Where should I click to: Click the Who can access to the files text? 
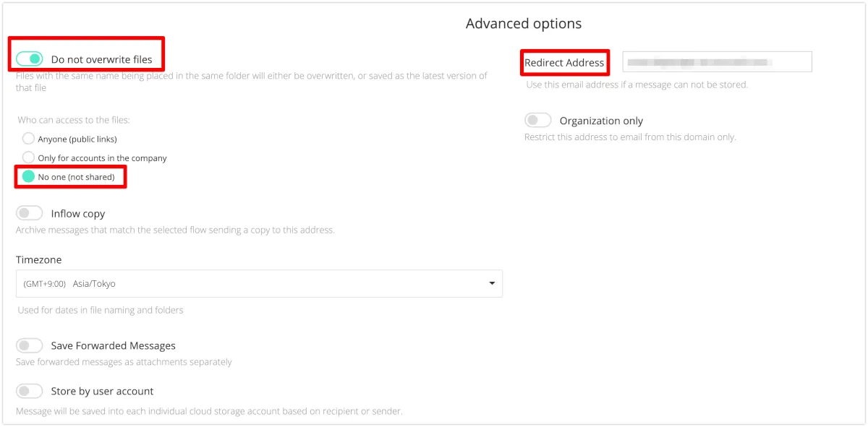tap(74, 120)
